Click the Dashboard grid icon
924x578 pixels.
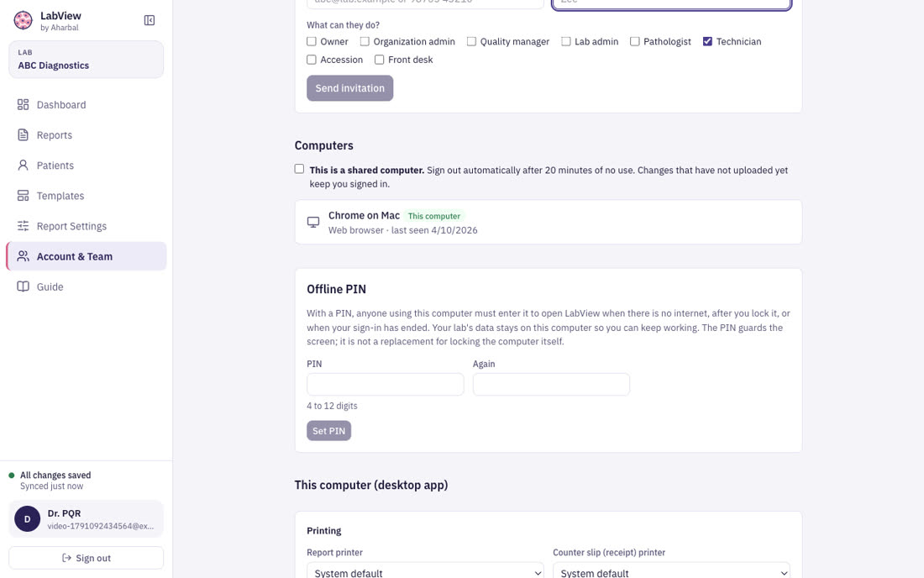[23, 105]
